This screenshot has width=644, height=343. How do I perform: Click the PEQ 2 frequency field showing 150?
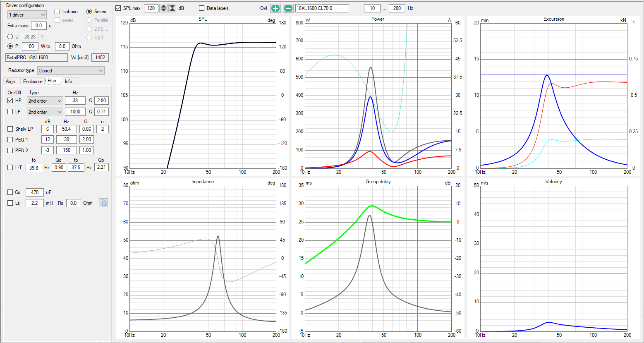coord(67,150)
